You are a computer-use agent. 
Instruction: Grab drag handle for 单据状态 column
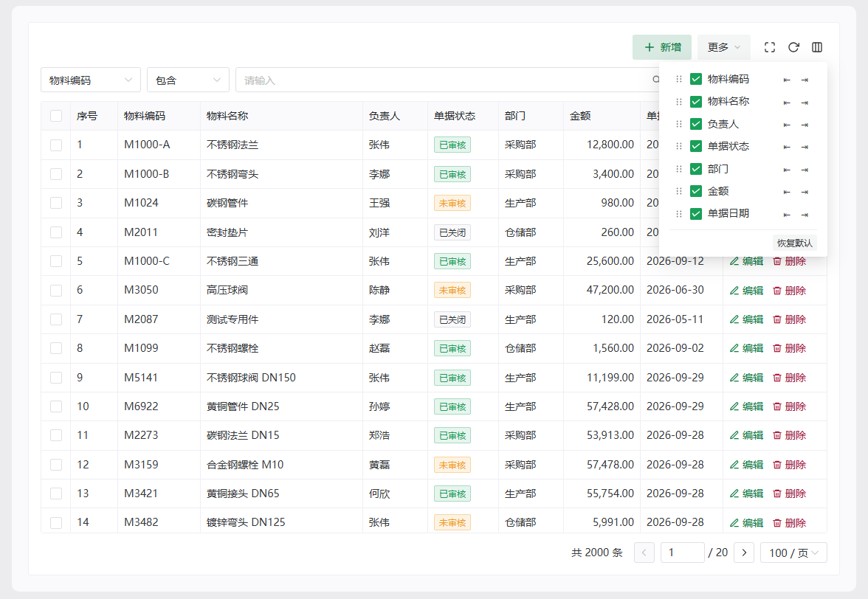(x=679, y=146)
